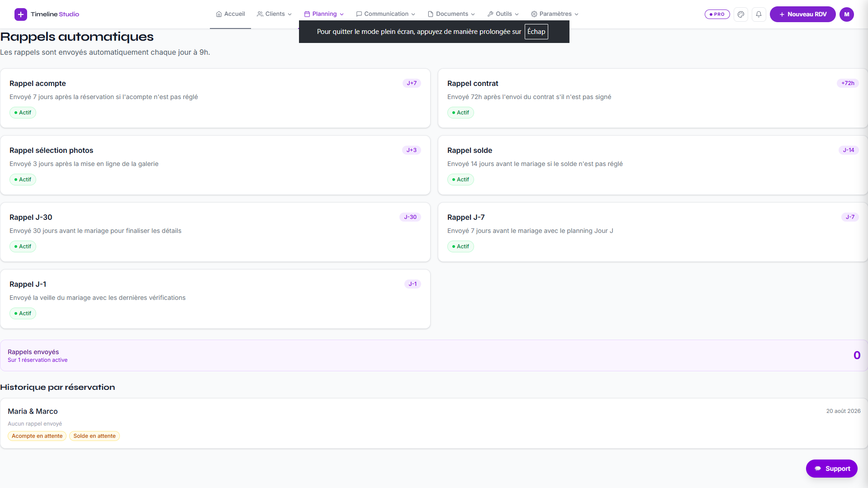
Task: Open the Rappels envoyés summary banner
Action: pyautogui.click(x=434, y=355)
